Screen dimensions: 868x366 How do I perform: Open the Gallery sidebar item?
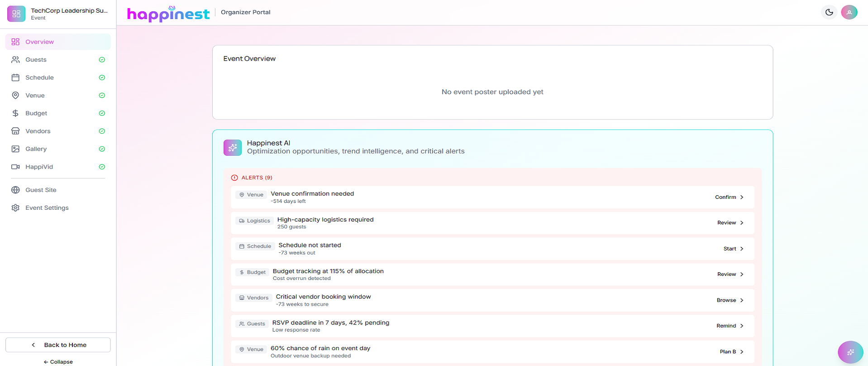36,149
